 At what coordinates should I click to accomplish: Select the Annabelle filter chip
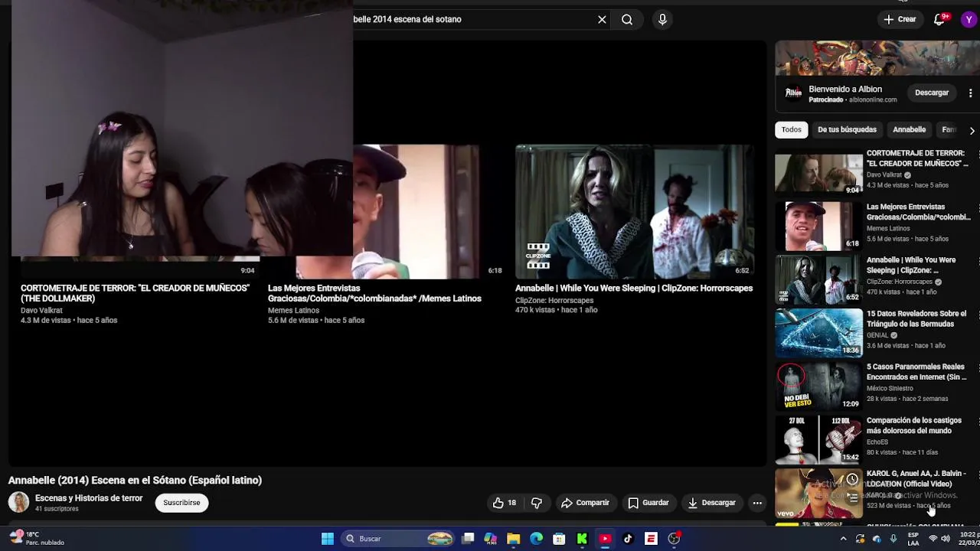[x=909, y=129]
